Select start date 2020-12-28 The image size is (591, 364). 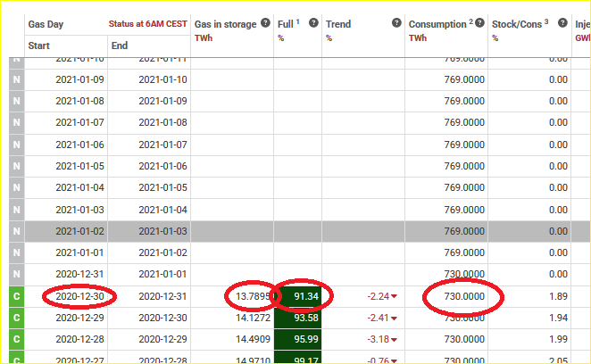click(79, 339)
